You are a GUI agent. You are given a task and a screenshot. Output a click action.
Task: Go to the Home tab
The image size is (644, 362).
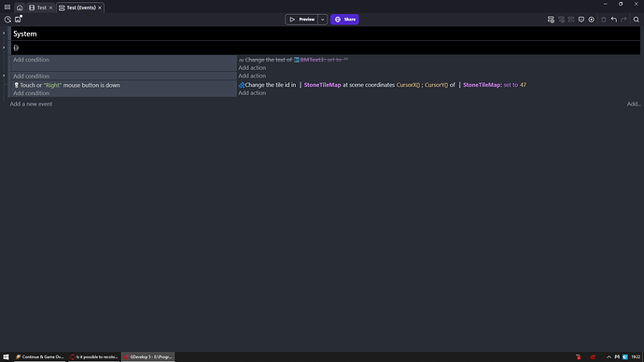click(x=20, y=7)
